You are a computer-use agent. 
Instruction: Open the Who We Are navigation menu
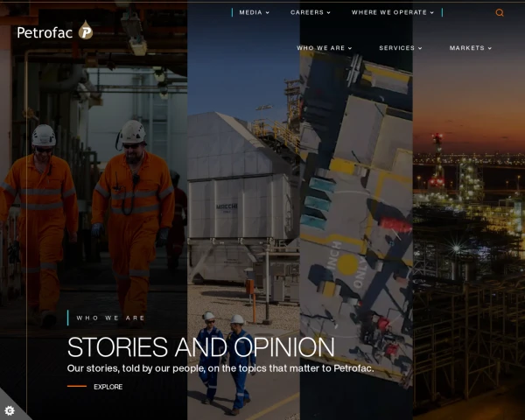pos(324,48)
